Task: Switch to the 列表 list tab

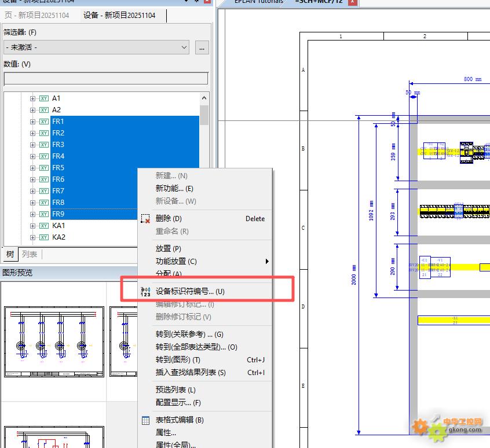Action: pos(30,254)
